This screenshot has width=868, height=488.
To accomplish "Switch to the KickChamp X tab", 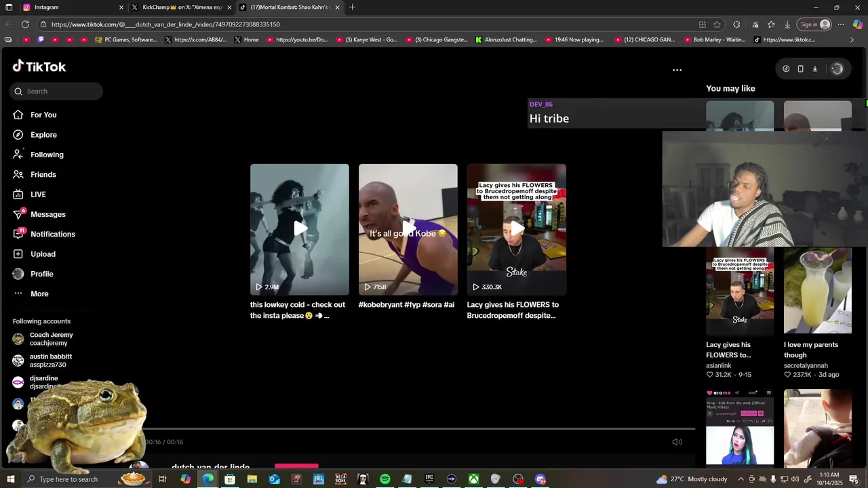I will [182, 7].
